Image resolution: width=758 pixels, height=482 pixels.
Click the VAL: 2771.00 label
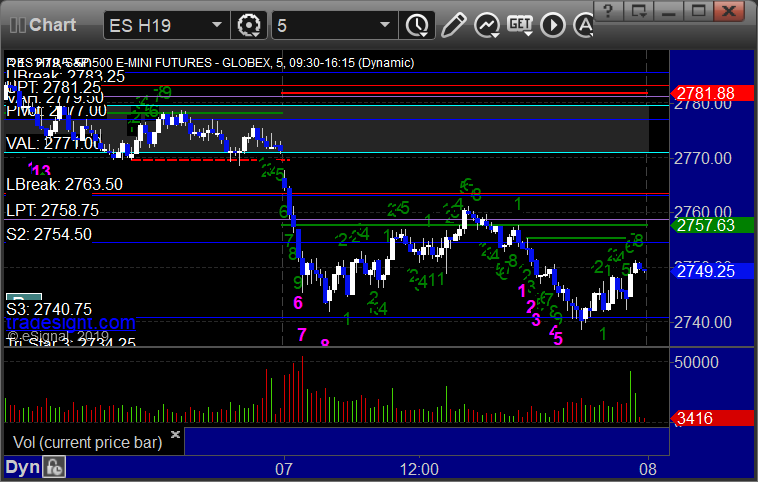[x=53, y=143]
